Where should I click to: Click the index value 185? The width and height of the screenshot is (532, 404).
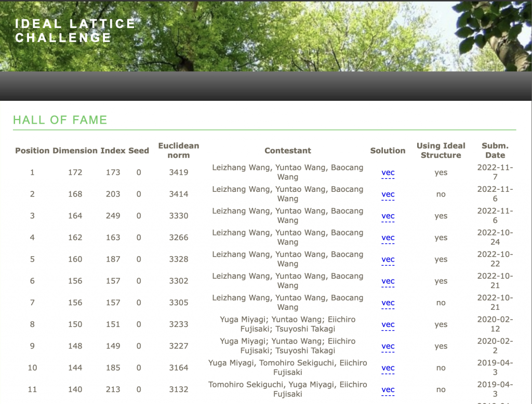point(113,368)
